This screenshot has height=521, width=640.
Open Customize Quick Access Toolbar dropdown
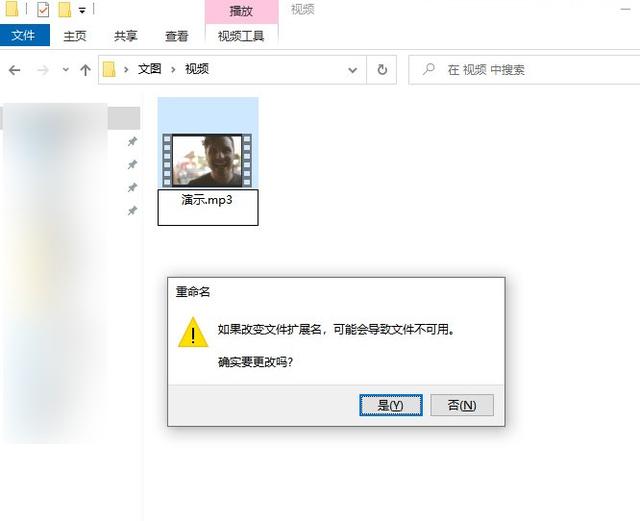pos(82,11)
